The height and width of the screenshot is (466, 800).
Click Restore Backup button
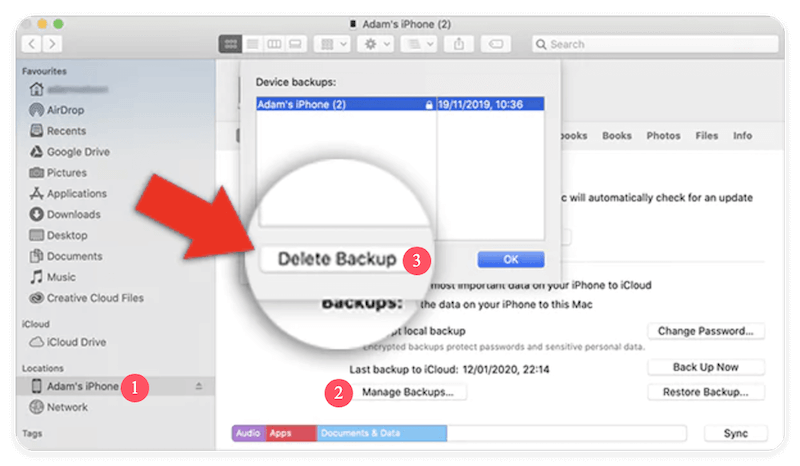(x=706, y=392)
